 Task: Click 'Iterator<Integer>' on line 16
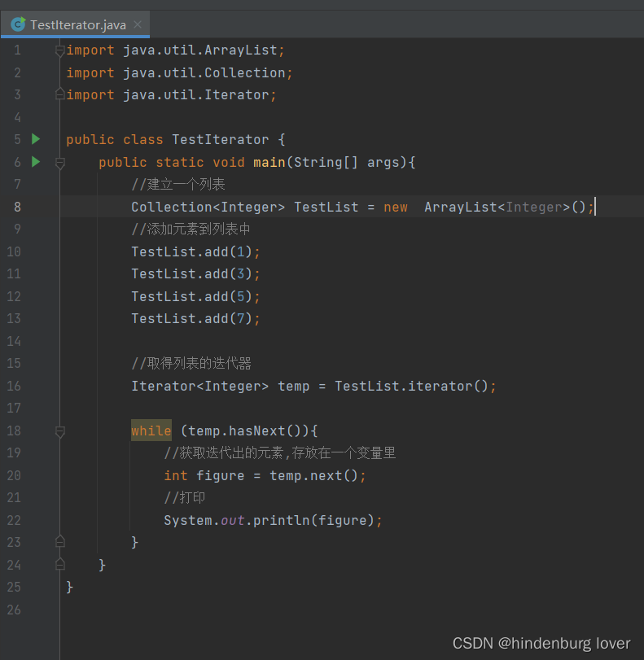click(x=200, y=386)
